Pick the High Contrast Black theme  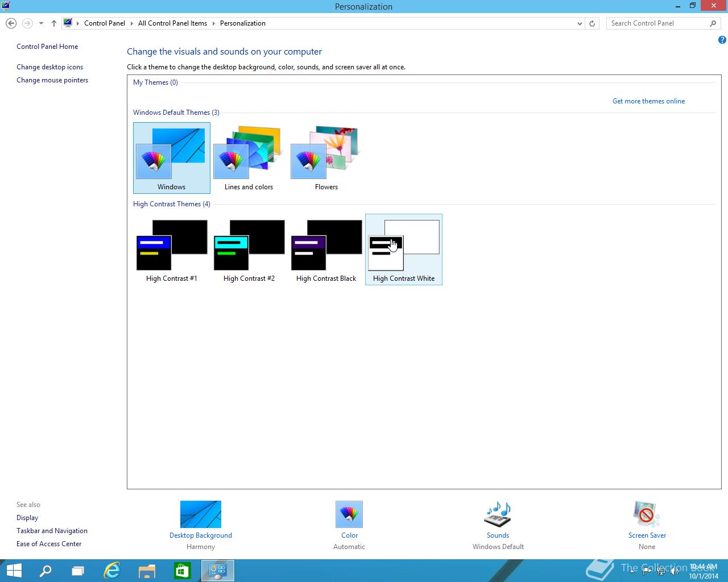326,250
